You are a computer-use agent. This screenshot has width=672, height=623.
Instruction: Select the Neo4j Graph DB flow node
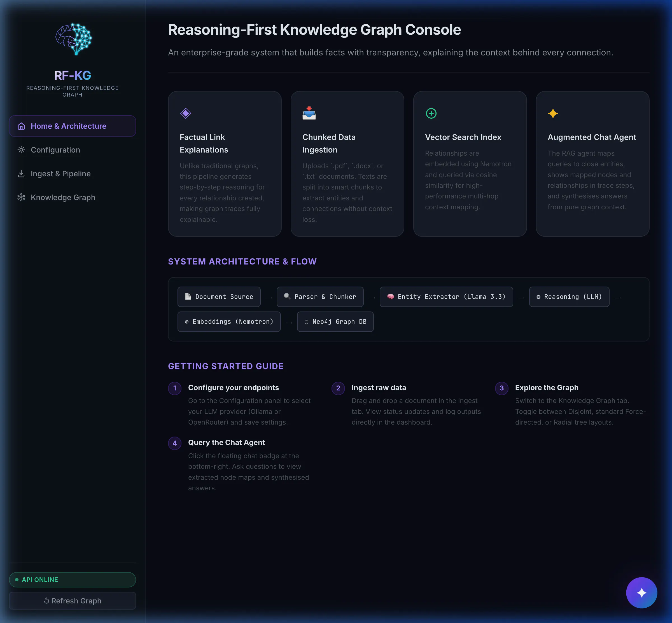click(x=335, y=322)
